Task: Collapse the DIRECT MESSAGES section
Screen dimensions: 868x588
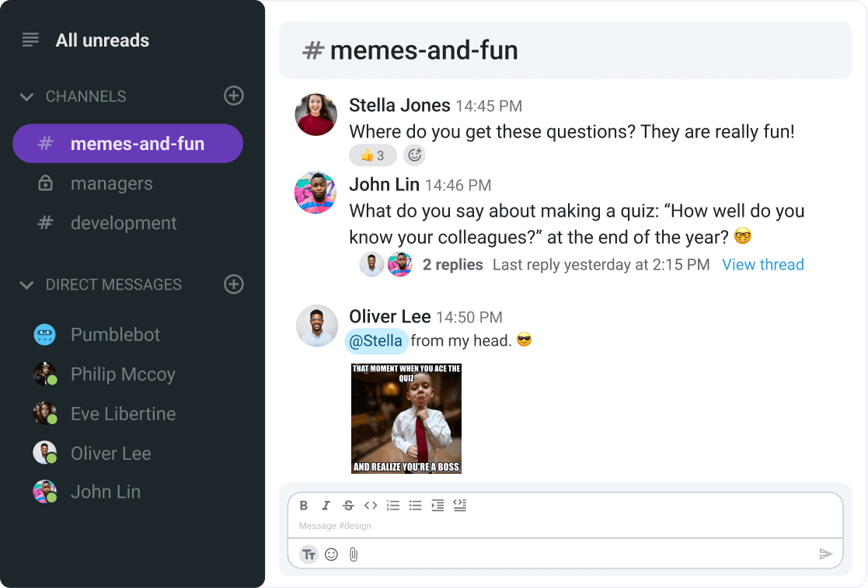Action: [x=26, y=284]
